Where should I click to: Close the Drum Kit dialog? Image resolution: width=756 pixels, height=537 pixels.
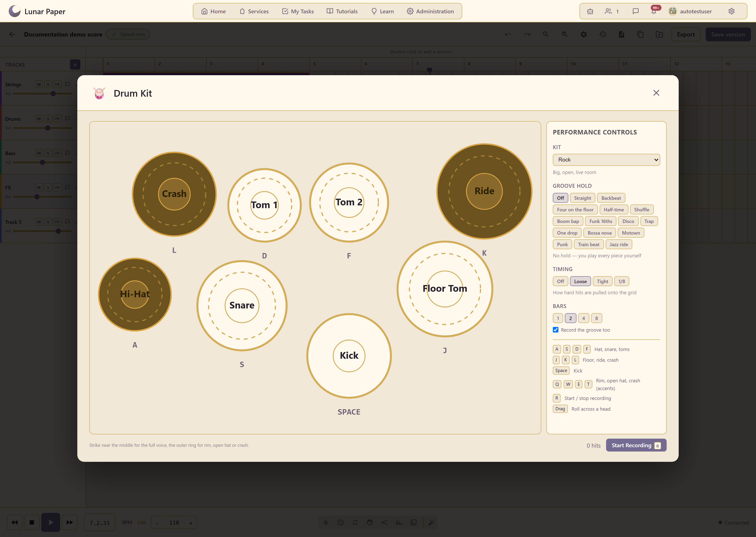656,93
